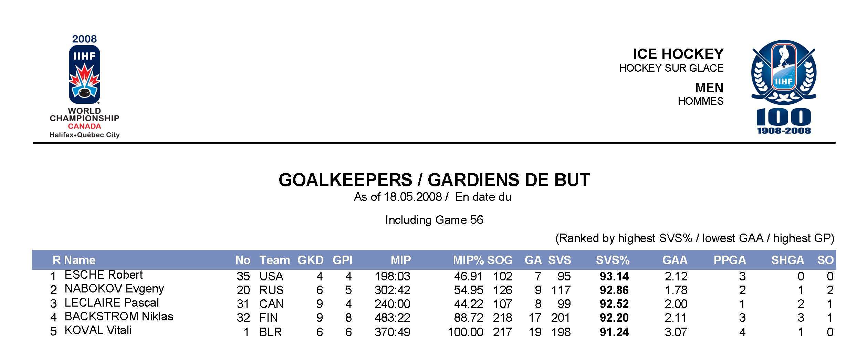Click the MIP% column header

[468, 260]
